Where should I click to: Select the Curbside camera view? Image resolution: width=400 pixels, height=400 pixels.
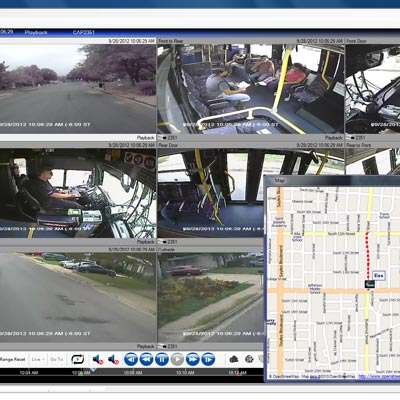tap(210, 297)
